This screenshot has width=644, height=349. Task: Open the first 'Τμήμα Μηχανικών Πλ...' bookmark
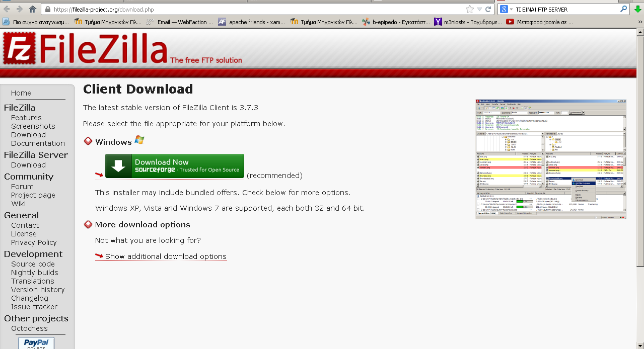108,22
